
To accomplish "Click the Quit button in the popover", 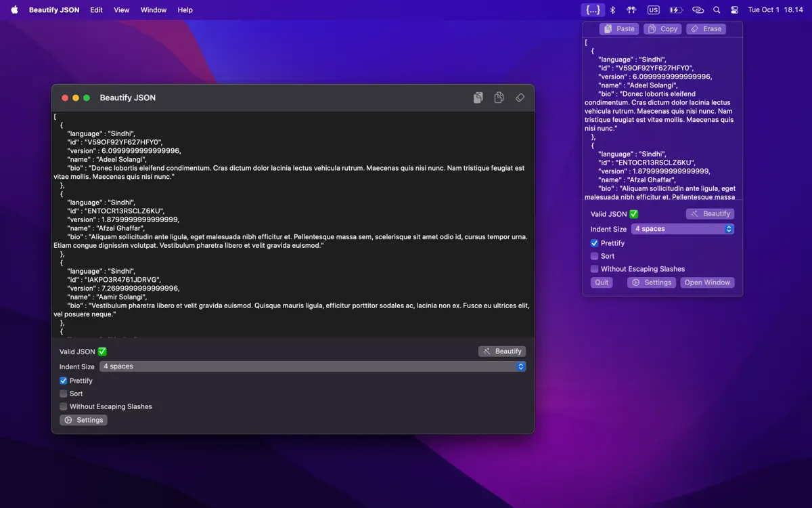I will (602, 282).
